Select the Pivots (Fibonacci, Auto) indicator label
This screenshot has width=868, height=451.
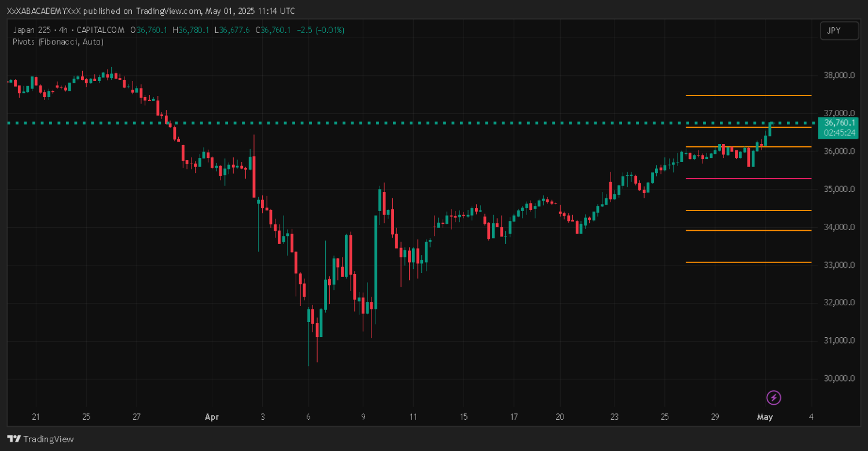58,42
